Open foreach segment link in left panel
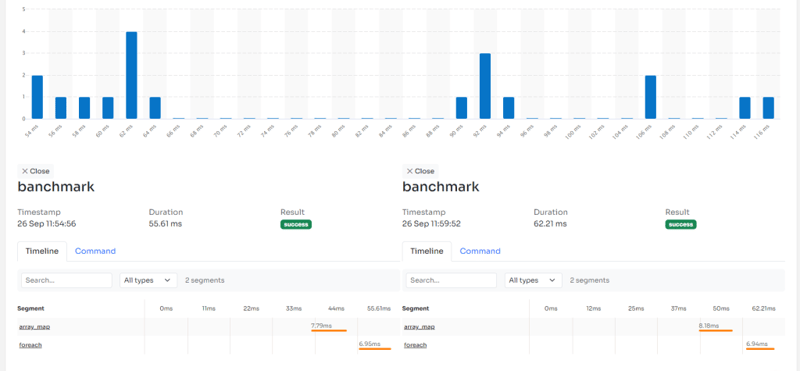The height and width of the screenshot is (371, 800). click(x=31, y=345)
